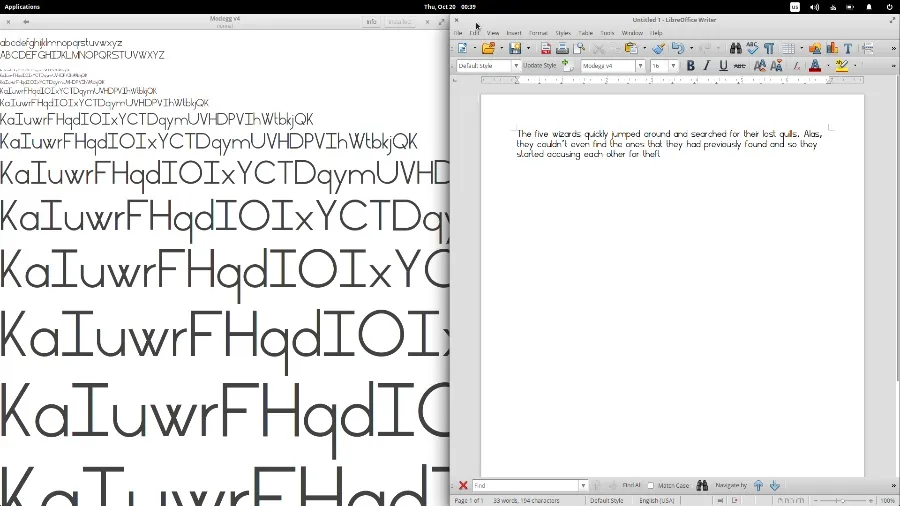This screenshot has width=900, height=506.
Task: Open the Table menu
Action: coord(586,33)
